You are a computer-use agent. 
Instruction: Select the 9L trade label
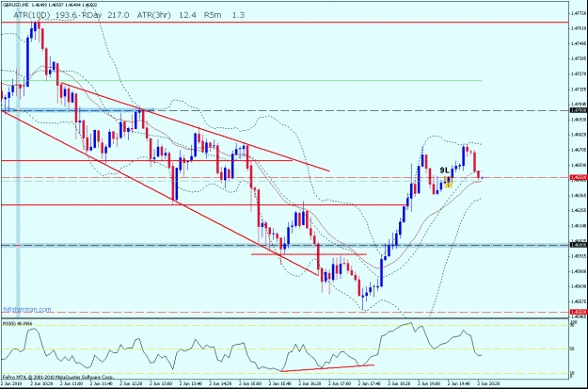coord(444,170)
